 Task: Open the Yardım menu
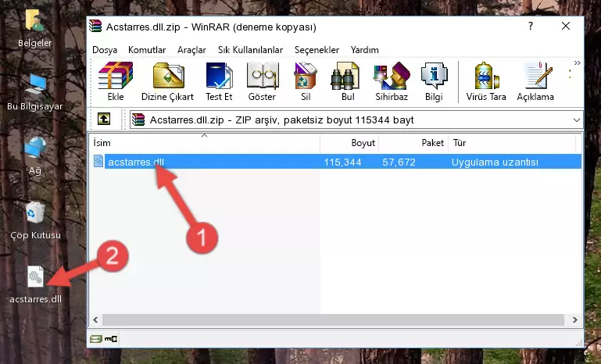(364, 50)
